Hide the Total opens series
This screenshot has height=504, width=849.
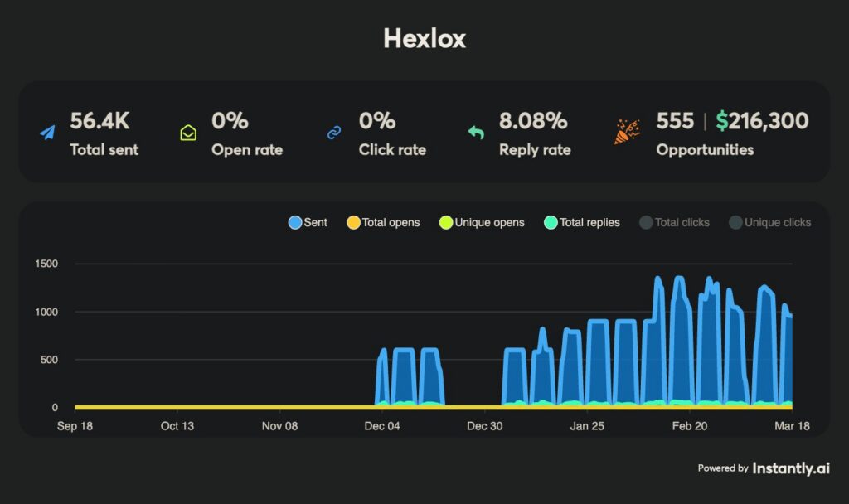pos(383,222)
